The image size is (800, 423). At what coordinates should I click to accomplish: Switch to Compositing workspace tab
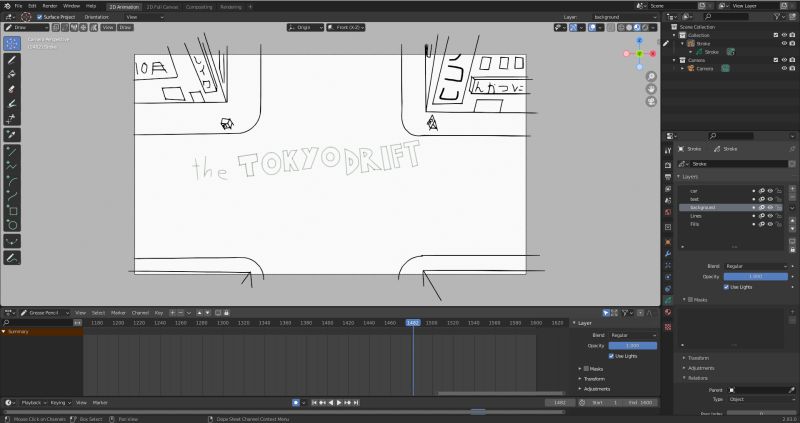click(199, 7)
